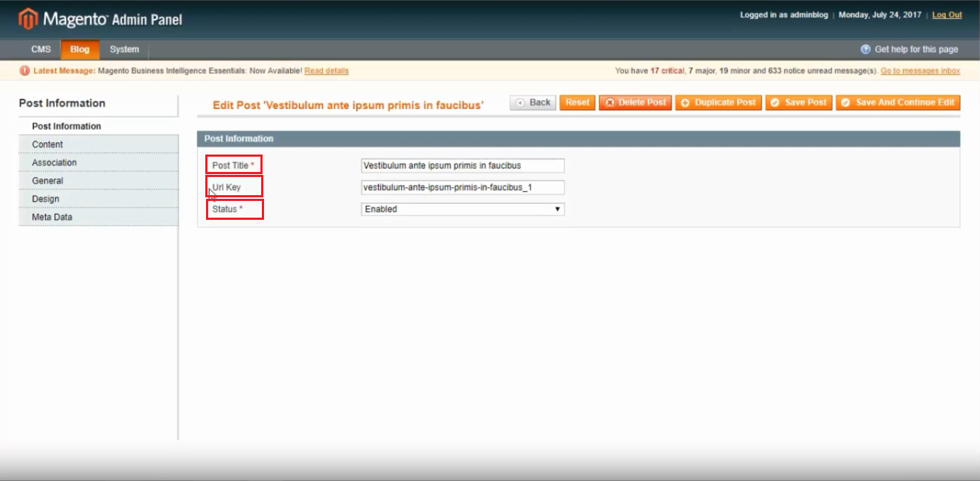Image resolution: width=980 pixels, height=481 pixels.
Task: Click inside the Post Title input field
Action: 462,165
